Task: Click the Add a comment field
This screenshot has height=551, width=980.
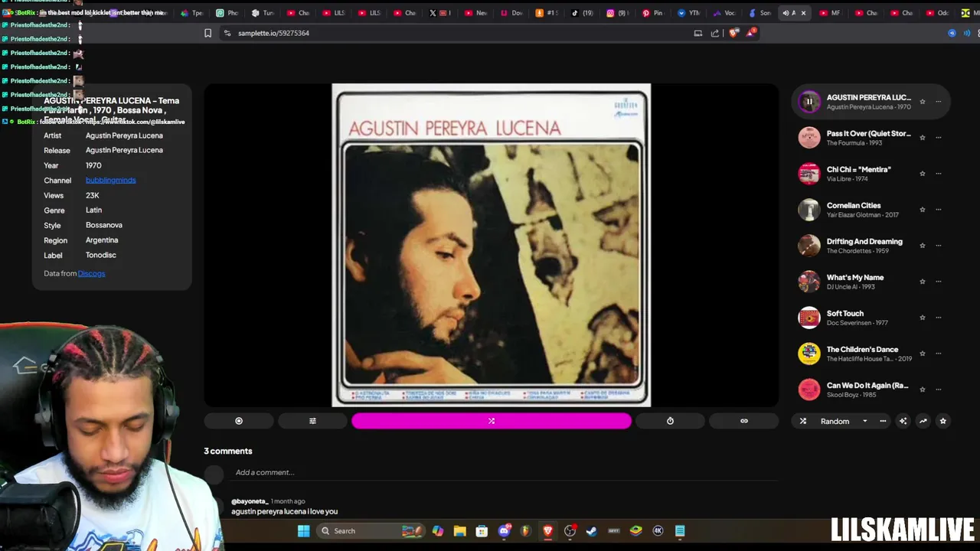Action: pyautogui.click(x=505, y=472)
